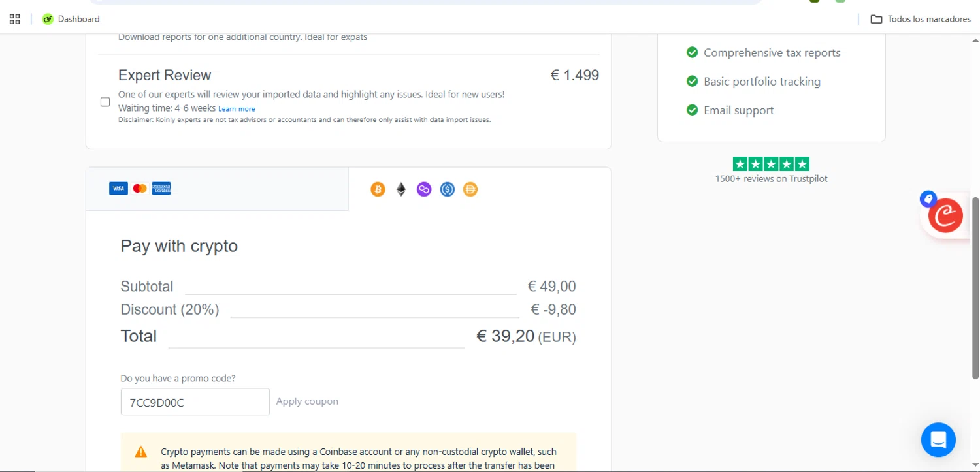Open the Trustpilot star rating

(771, 165)
